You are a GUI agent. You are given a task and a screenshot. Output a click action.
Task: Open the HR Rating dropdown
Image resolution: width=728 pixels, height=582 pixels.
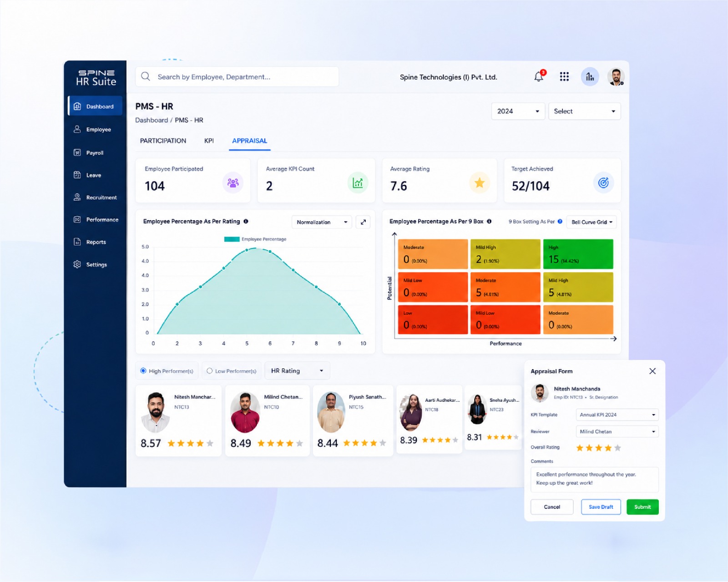point(297,371)
